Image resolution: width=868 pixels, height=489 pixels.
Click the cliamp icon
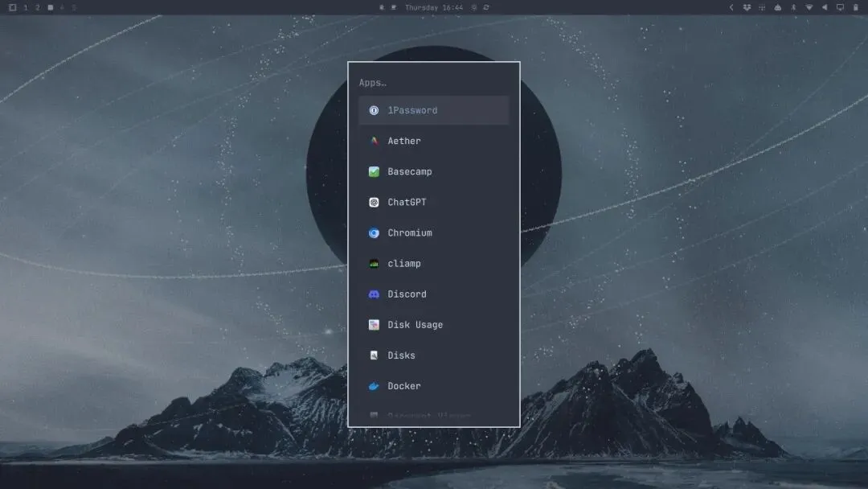point(374,264)
